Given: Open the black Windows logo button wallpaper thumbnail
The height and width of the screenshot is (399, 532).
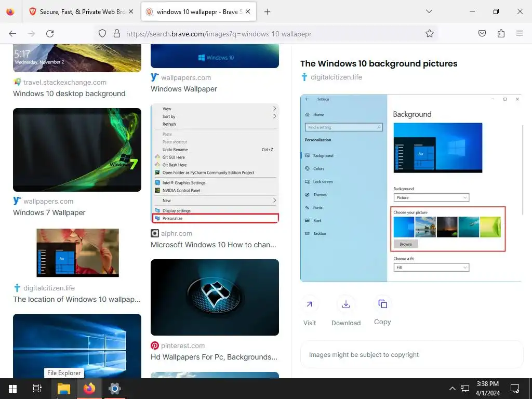Looking at the screenshot, I should [x=215, y=297].
